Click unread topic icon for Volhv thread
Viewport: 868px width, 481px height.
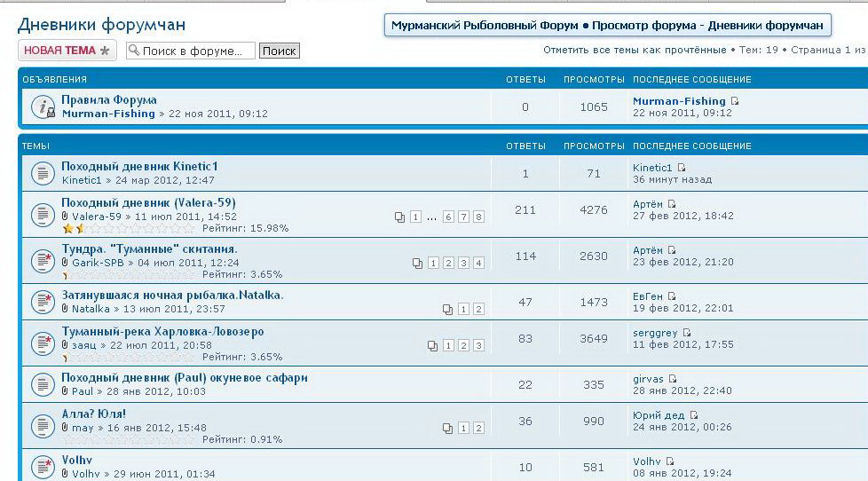point(43,466)
